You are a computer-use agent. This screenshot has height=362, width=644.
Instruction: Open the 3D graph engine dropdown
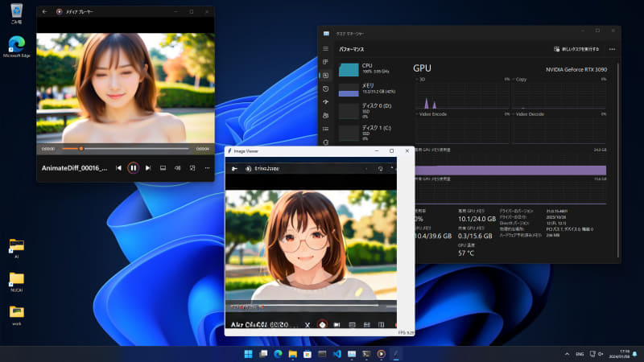coord(420,79)
